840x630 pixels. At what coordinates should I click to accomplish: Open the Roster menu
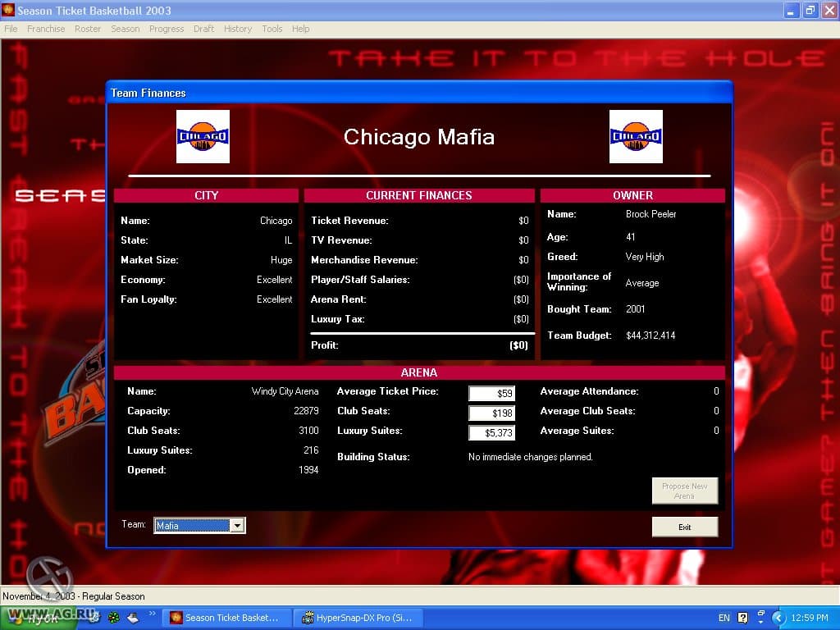(x=88, y=29)
